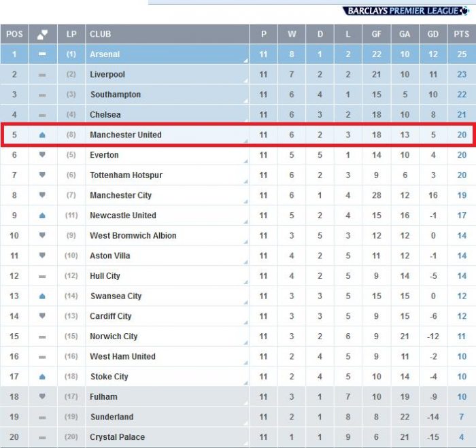Image resolution: width=476 pixels, height=448 pixels.
Task: Expand the Hull City row corner triangle
Action: coord(245,283)
